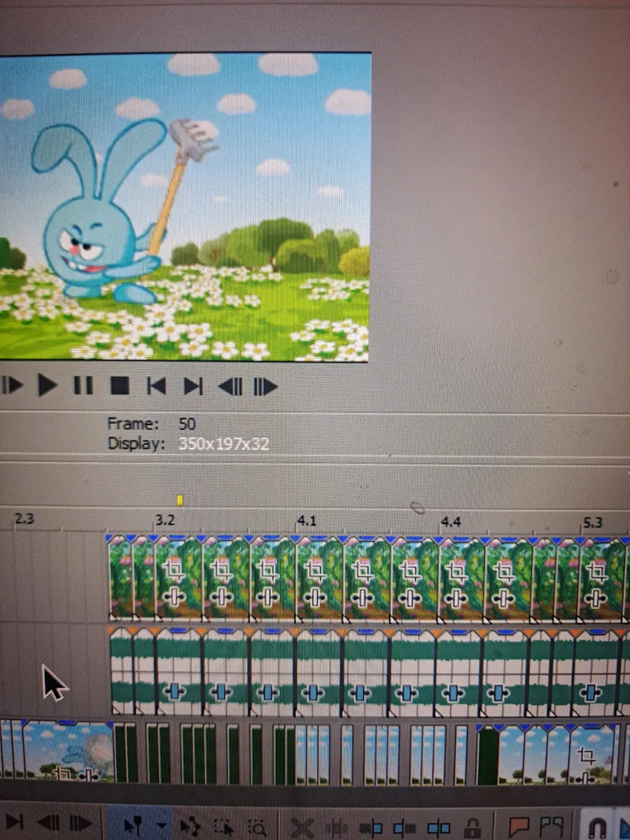This screenshot has height=840, width=630.
Task: Click the yellow marker above the timeline ruler
Action: click(181, 500)
